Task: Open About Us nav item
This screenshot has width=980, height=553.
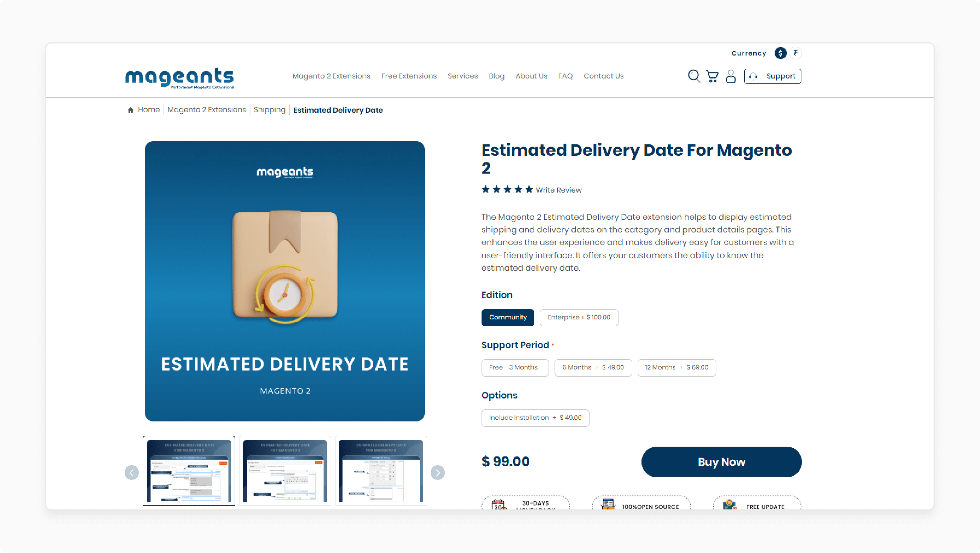Action: pyautogui.click(x=531, y=76)
